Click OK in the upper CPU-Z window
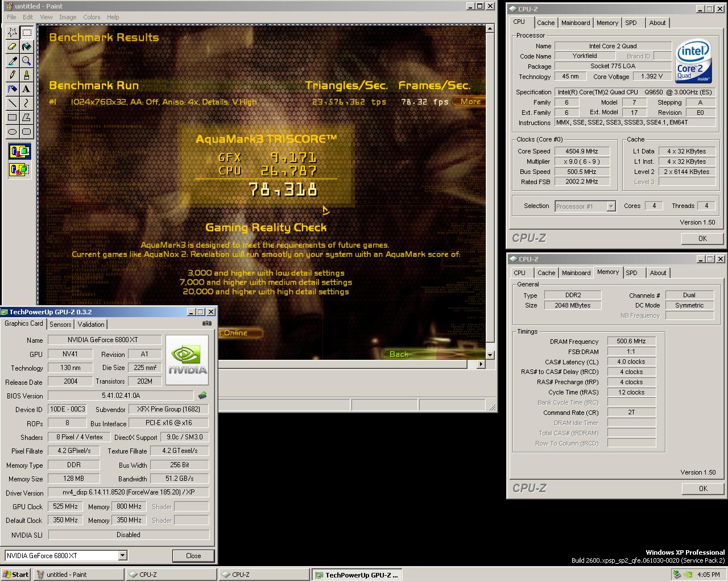 (702, 239)
